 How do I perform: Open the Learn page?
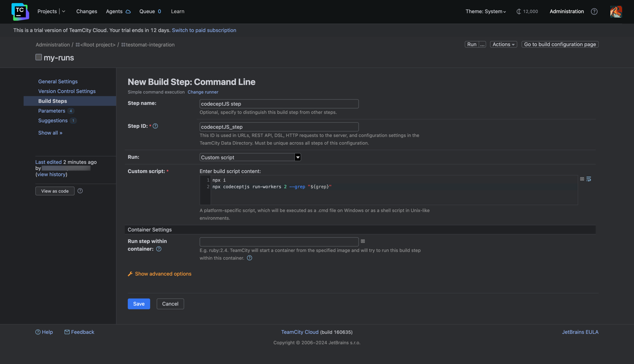177,11
